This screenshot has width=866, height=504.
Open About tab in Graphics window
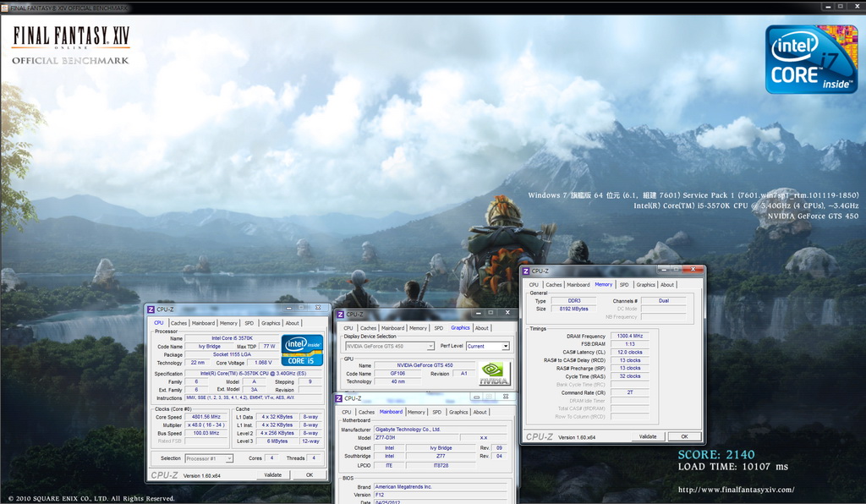point(481,328)
